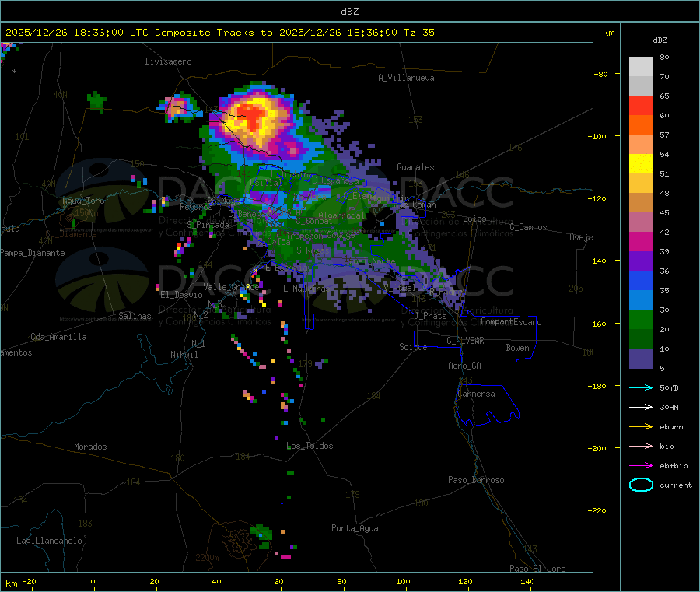700x592 pixels.
Task: Click the Punta_Agua map label
Action: pyautogui.click(x=355, y=528)
